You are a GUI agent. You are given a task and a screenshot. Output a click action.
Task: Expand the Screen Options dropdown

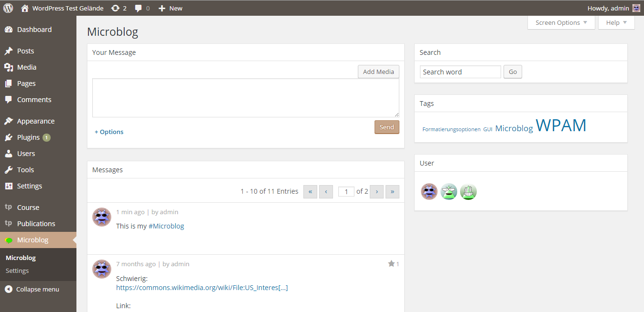[x=561, y=22]
